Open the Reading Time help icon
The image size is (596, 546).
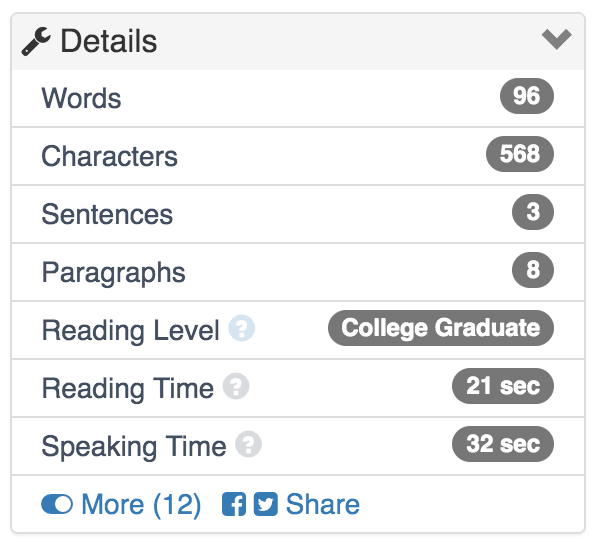[236, 386]
